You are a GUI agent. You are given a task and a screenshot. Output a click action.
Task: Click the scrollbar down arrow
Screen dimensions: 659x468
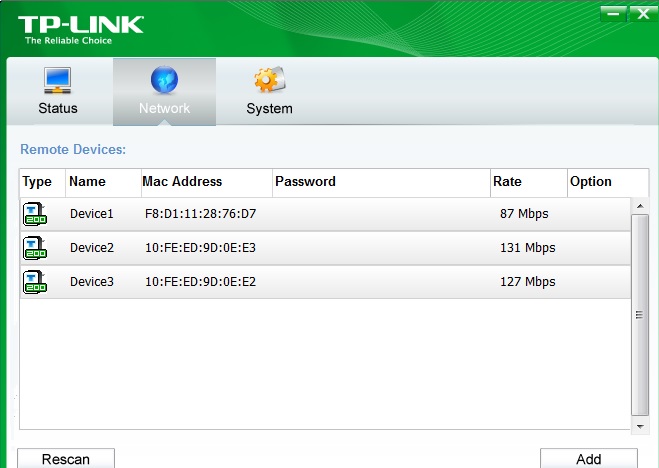coord(640,426)
